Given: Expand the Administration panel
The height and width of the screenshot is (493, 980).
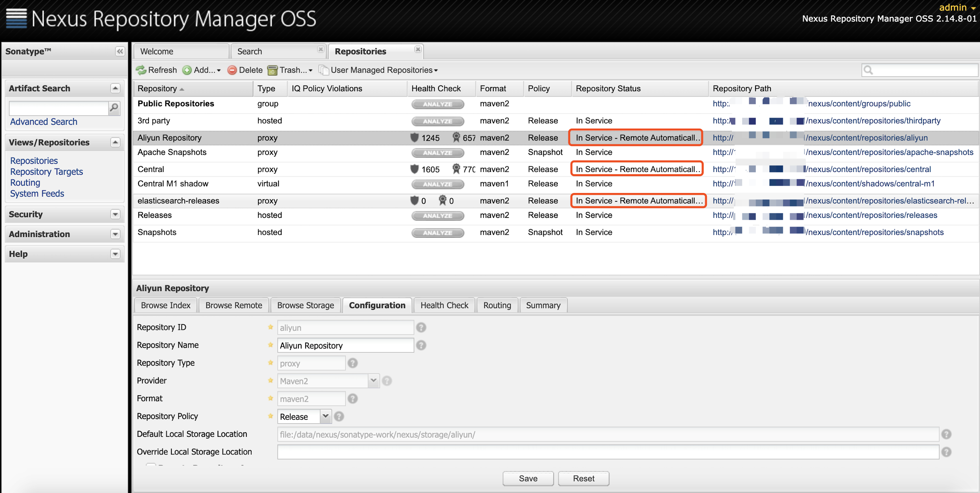Looking at the screenshot, I should [x=115, y=234].
